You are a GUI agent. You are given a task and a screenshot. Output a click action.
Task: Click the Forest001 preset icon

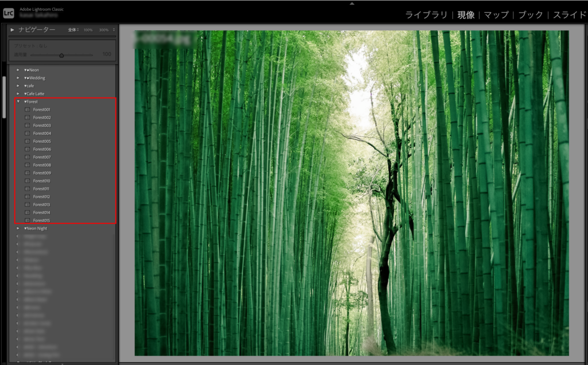pos(27,110)
